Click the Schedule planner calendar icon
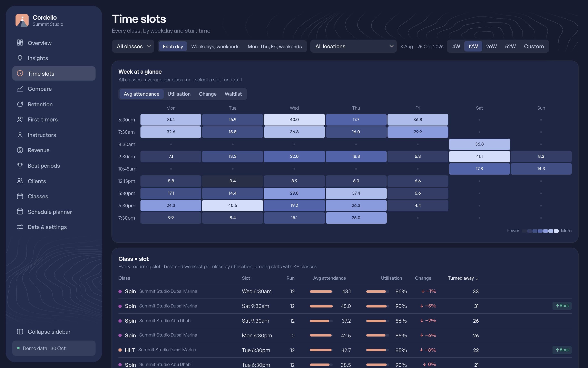 pyautogui.click(x=20, y=212)
